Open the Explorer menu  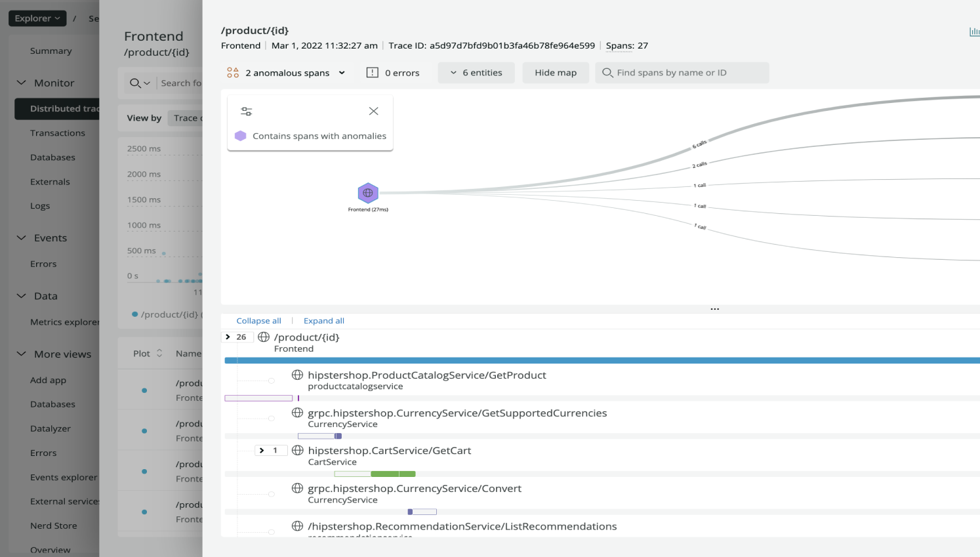tap(37, 18)
